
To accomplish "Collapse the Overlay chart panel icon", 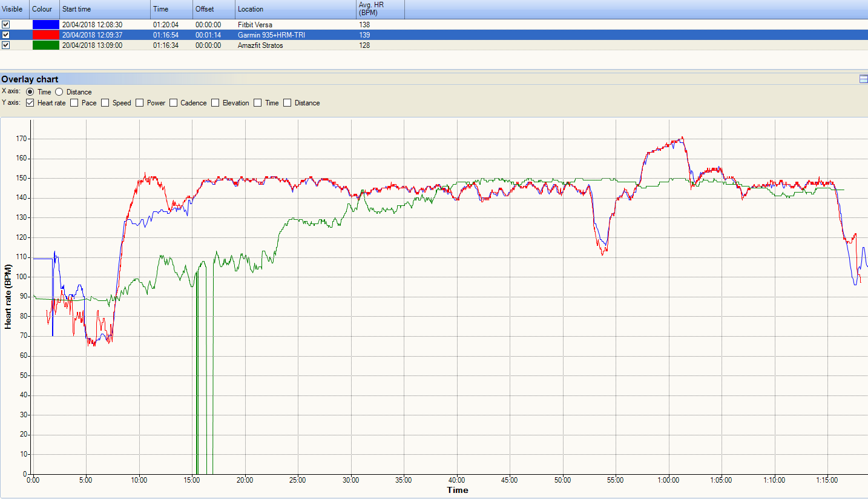I will 863,79.
